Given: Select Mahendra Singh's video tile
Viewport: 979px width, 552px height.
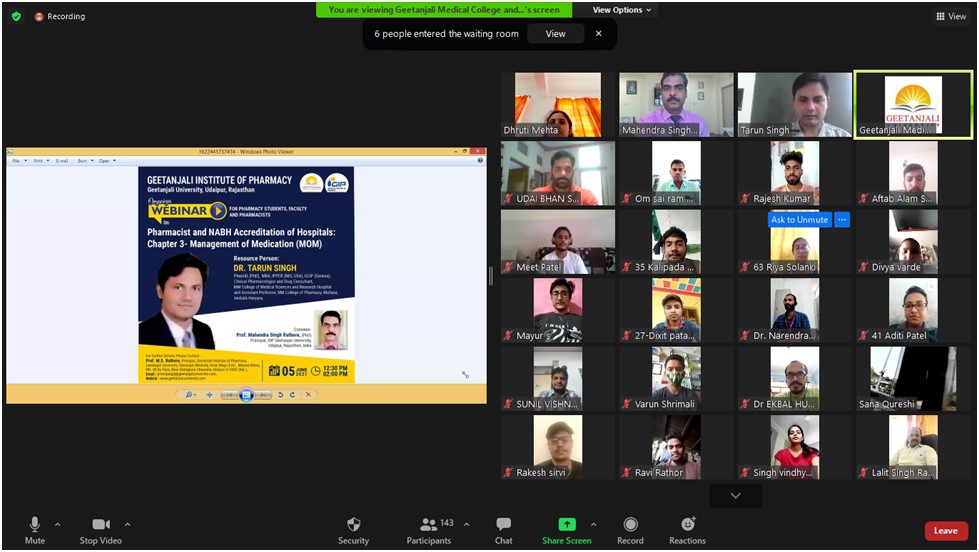Looking at the screenshot, I should 676,104.
